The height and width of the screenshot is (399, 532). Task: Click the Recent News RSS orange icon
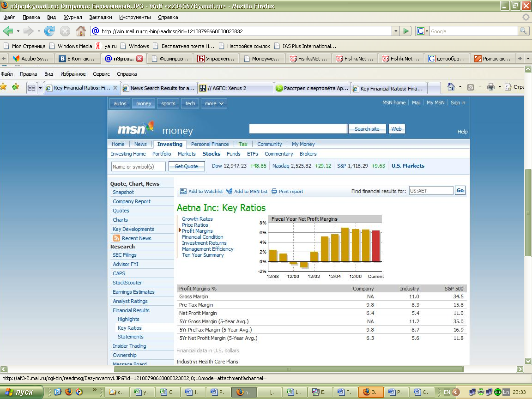pos(116,238)
